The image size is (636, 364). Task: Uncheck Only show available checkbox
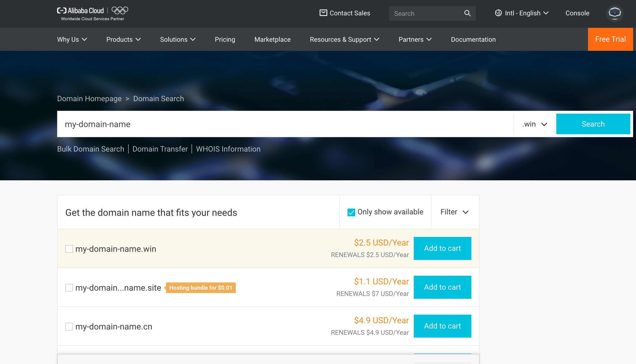coord(351,212)
